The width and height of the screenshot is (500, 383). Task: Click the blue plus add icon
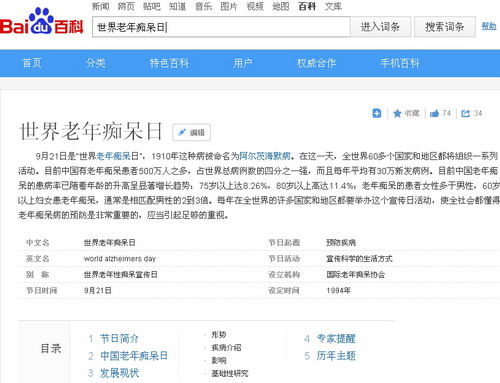pos(377,113)
